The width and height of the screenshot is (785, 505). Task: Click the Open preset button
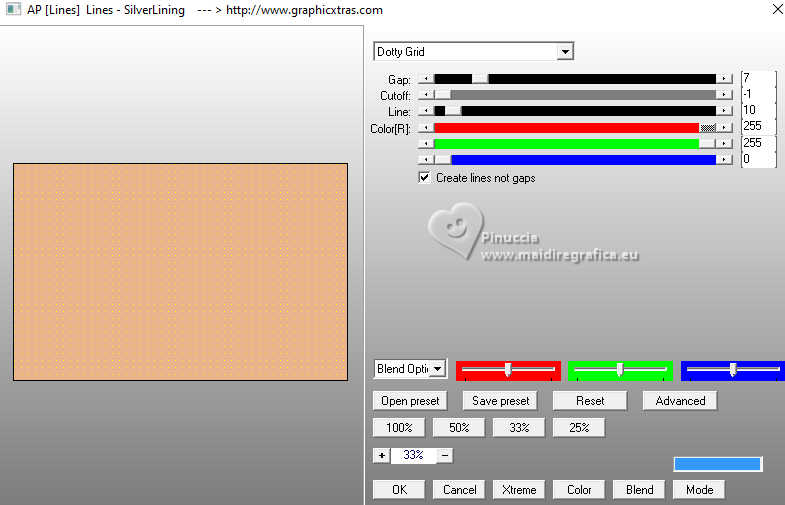pyautogui.click(x=410, y=401)
